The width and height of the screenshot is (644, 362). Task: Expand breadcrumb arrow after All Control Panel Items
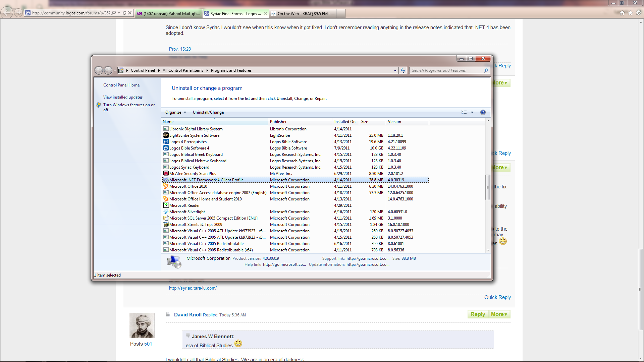pos(207,70)
